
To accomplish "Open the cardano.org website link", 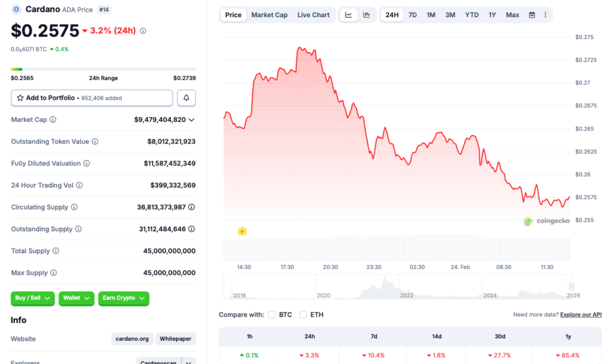I will pyautogui.click(x=132, y=339).
